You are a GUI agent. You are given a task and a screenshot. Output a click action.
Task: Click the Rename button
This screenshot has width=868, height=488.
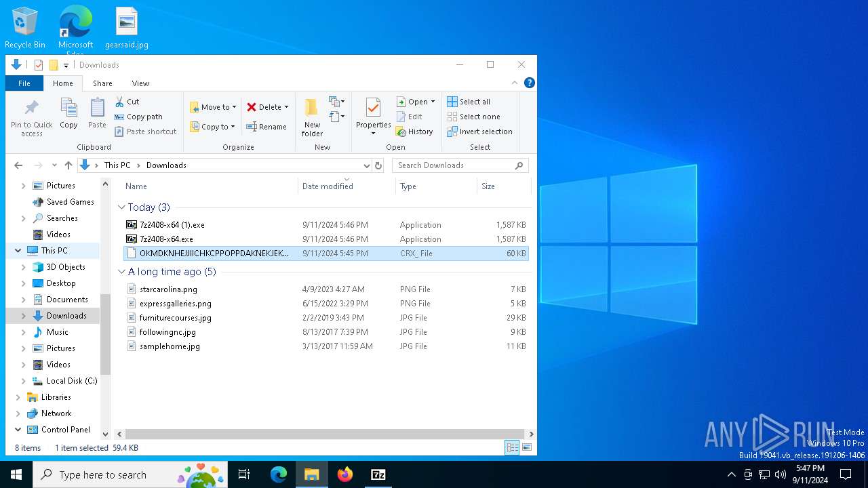point(267,127)
